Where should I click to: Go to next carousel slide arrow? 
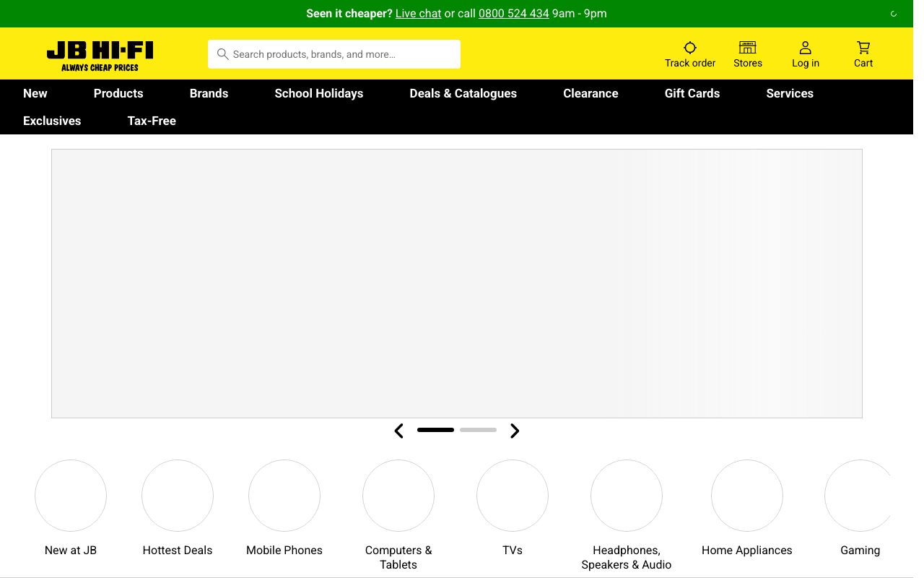click(x=515, y=431)
